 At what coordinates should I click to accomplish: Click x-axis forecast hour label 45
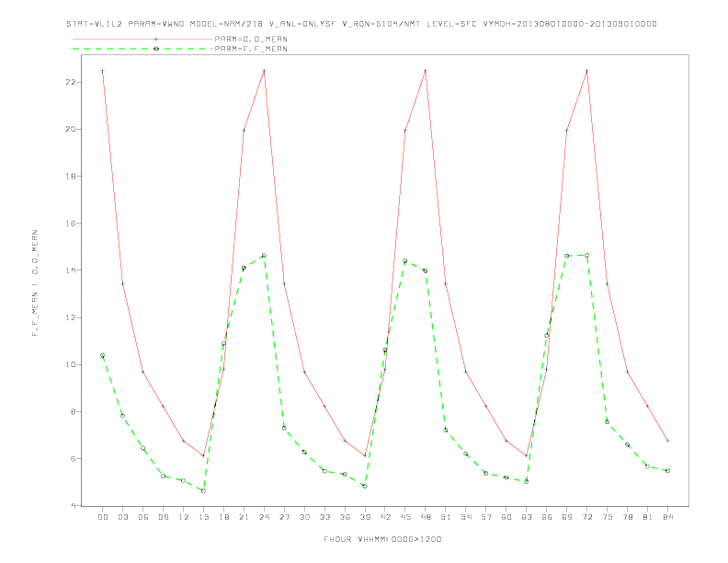tap(405, 517)
